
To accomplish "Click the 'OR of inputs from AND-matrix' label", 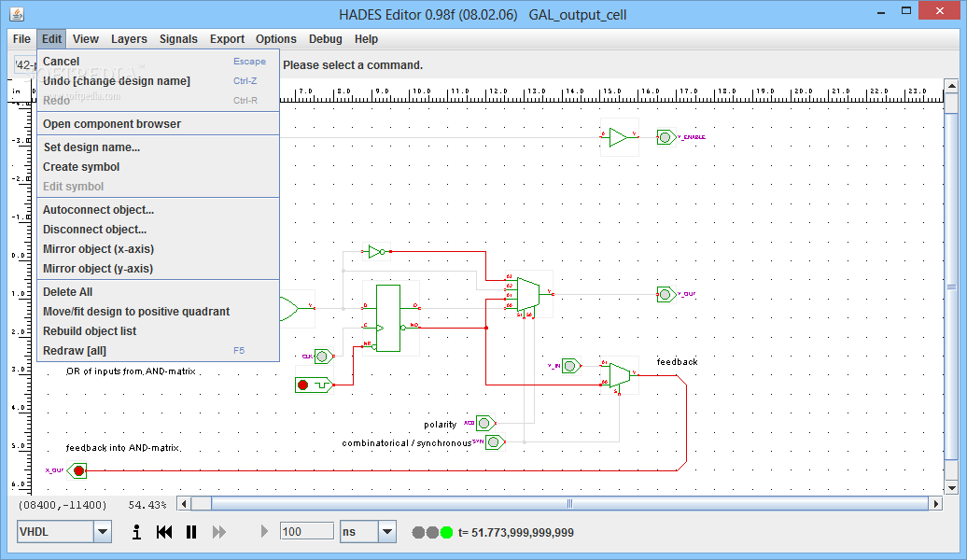I will (131, 371).
